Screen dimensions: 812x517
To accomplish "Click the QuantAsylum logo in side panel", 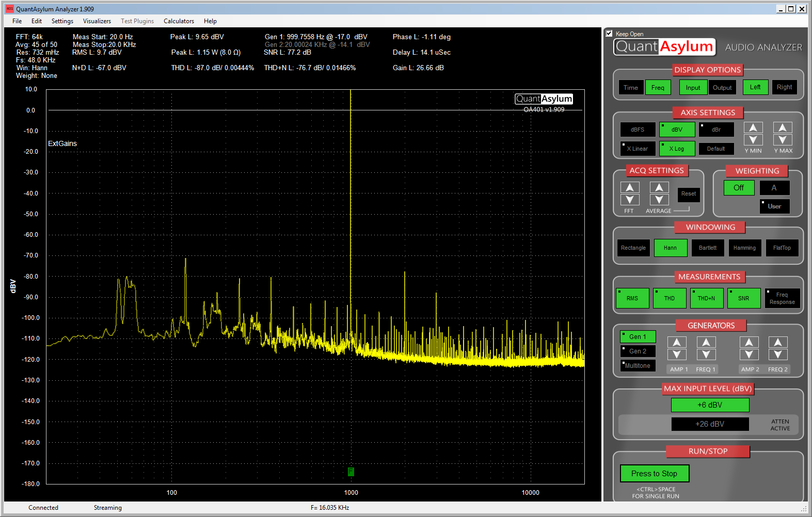I will coord(665,47).
